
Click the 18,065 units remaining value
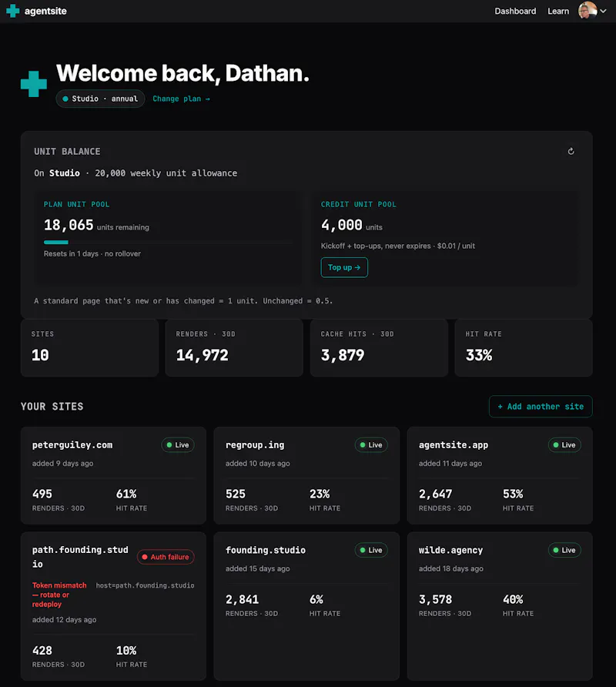pos(96,225)
